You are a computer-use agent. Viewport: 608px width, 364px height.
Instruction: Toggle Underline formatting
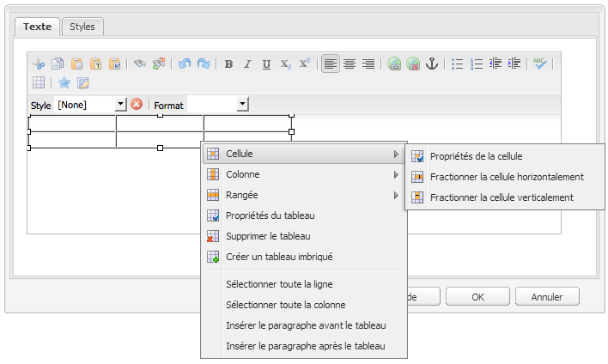[x=266, y=64]
